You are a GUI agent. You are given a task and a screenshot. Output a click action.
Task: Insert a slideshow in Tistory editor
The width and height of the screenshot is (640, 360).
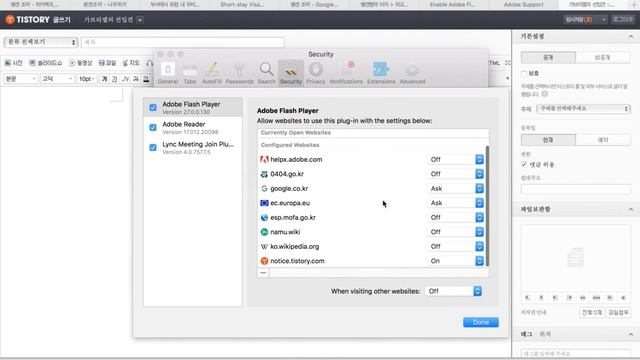46,63
